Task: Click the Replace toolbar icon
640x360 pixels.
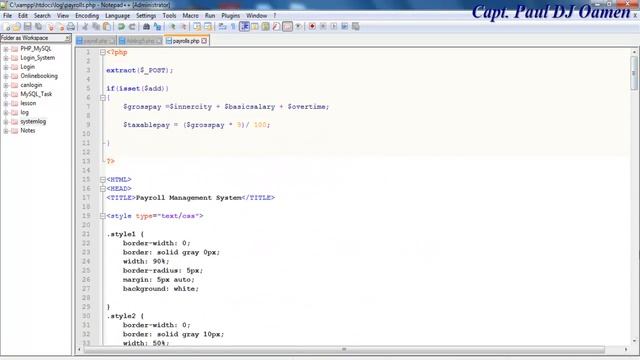Action: (157, 27)
